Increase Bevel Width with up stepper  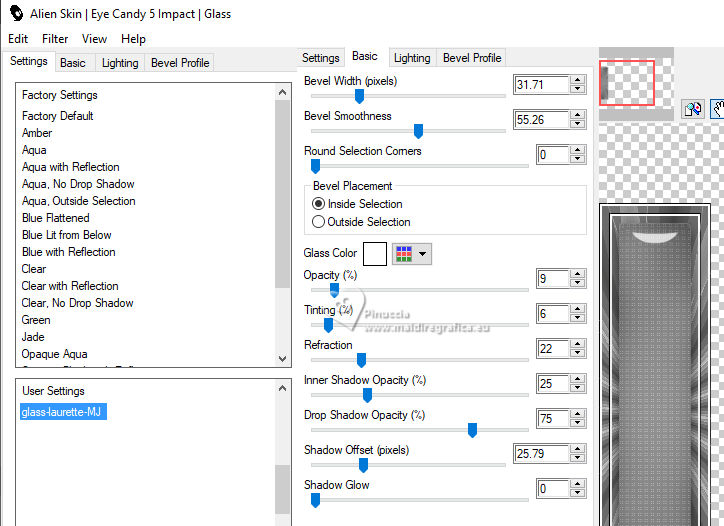click(x=577, y=80)
